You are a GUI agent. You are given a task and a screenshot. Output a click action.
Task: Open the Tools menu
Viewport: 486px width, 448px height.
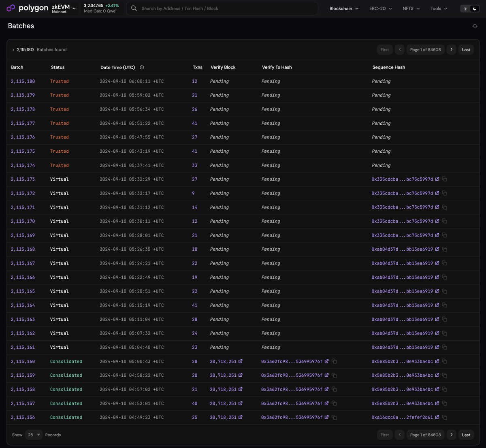coord(439,9)
